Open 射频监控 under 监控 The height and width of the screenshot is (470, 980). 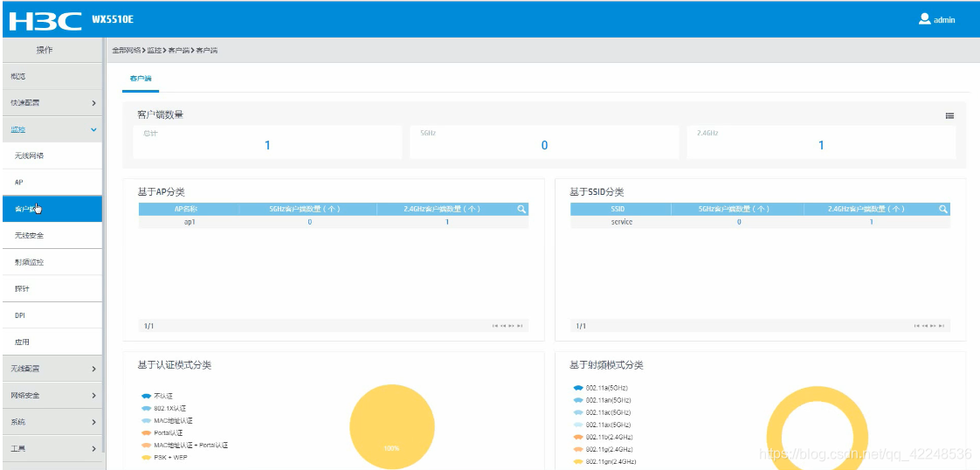[x=52, y=262]
